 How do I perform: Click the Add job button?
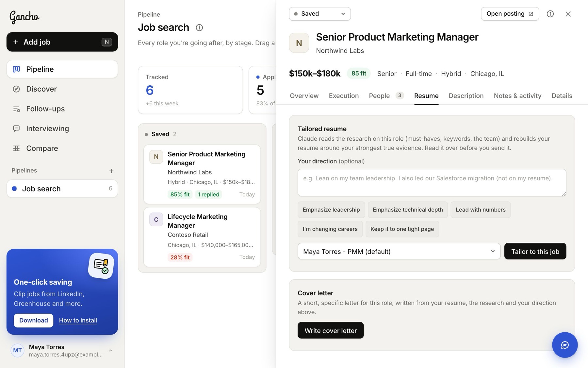[62, 42]
